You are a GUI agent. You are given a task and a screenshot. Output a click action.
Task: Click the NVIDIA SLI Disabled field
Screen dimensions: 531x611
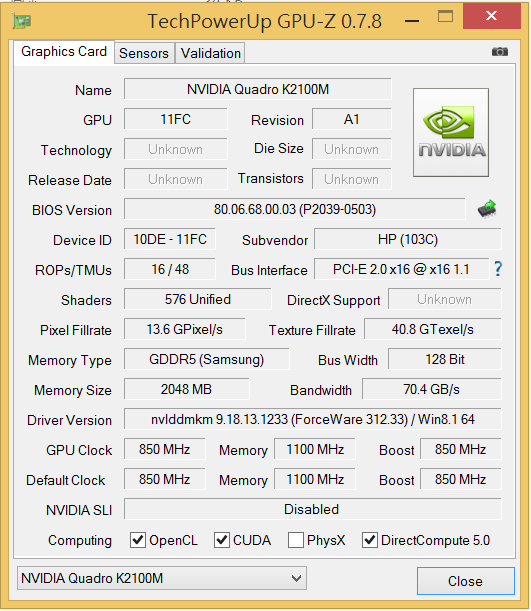click(312, 509)
